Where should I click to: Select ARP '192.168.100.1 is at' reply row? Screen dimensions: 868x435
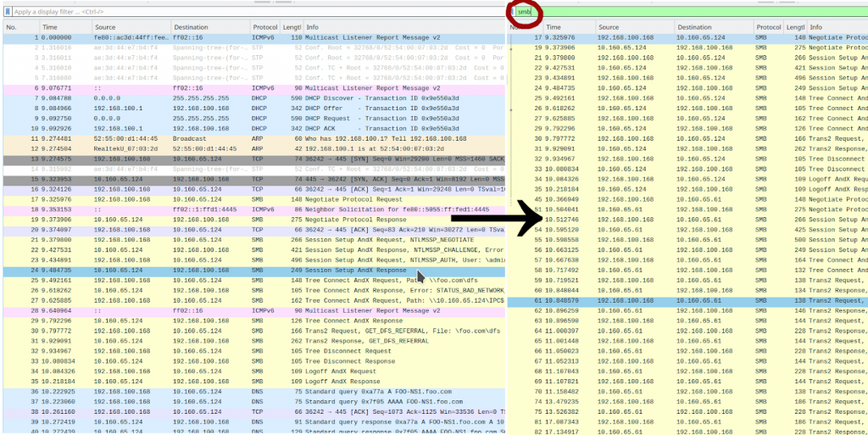click(x=254, y=149)
